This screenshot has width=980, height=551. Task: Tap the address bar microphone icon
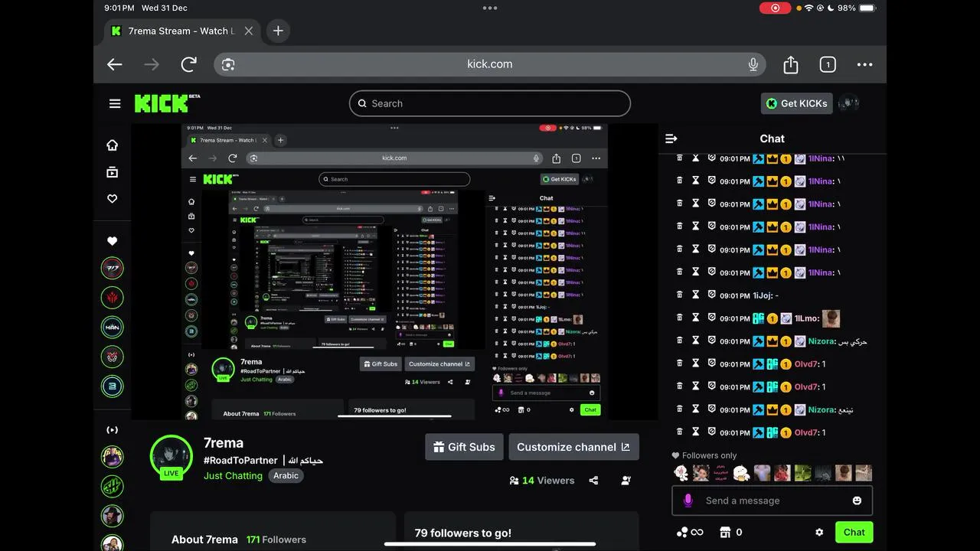(753, 64)
